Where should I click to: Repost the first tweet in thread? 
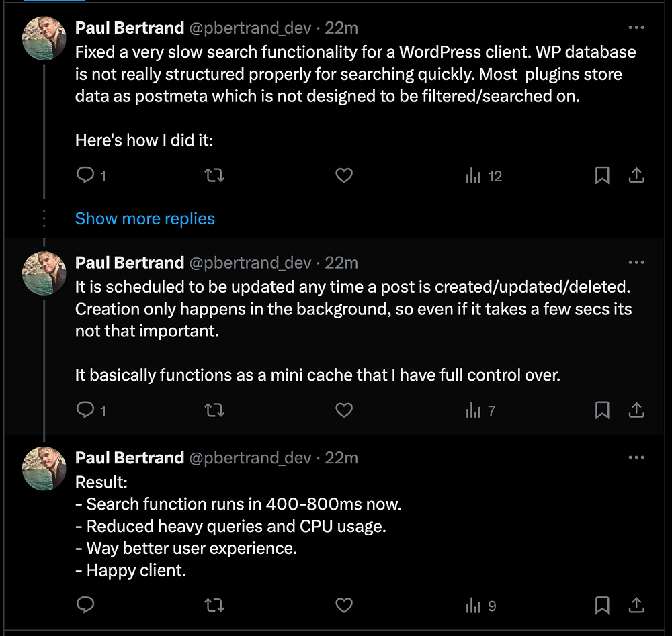214,176
